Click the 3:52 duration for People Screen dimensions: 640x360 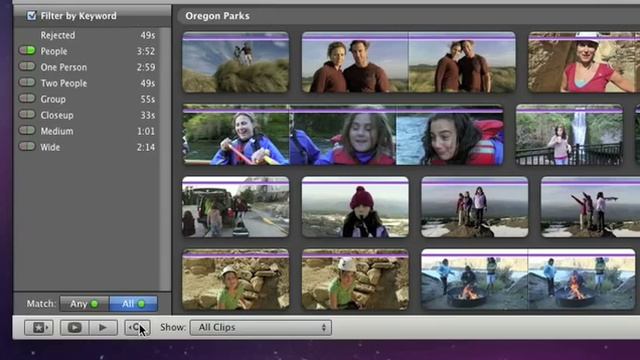point(146,51)
